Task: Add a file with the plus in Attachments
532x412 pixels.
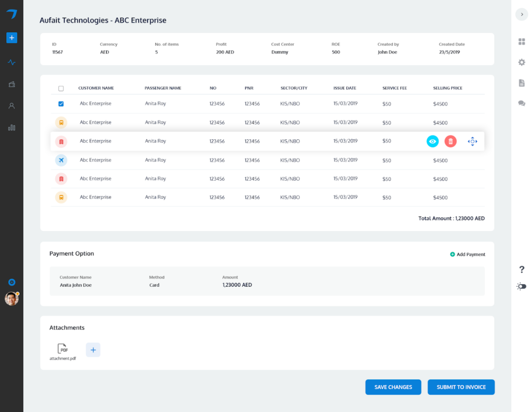Action: point(93,350)
